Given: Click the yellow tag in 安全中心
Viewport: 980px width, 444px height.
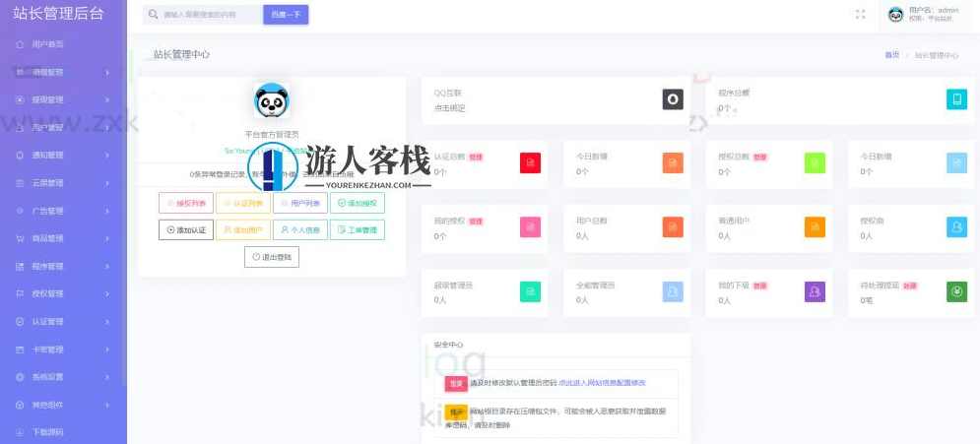Looking at the screenshot, I should [456, 412].
